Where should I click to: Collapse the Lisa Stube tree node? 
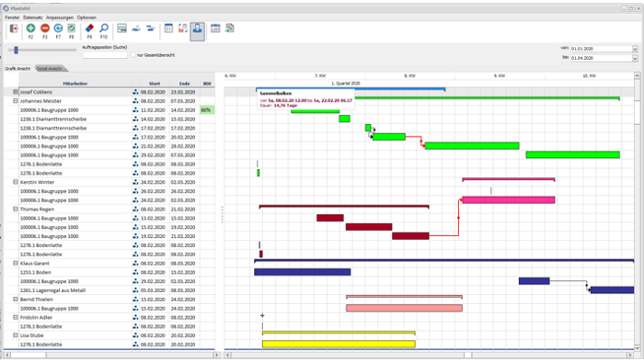[16, 335]
